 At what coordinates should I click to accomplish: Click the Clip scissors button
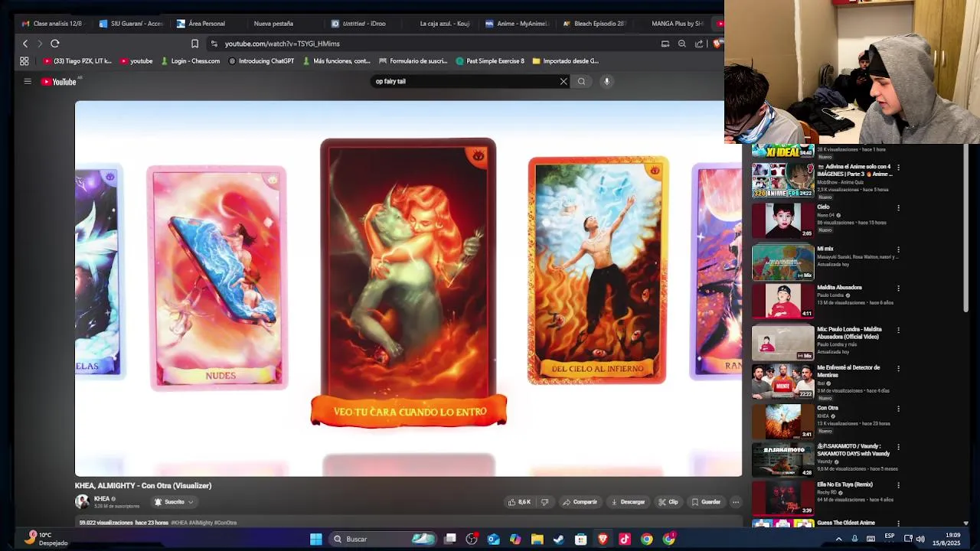(x=668, y=502)
